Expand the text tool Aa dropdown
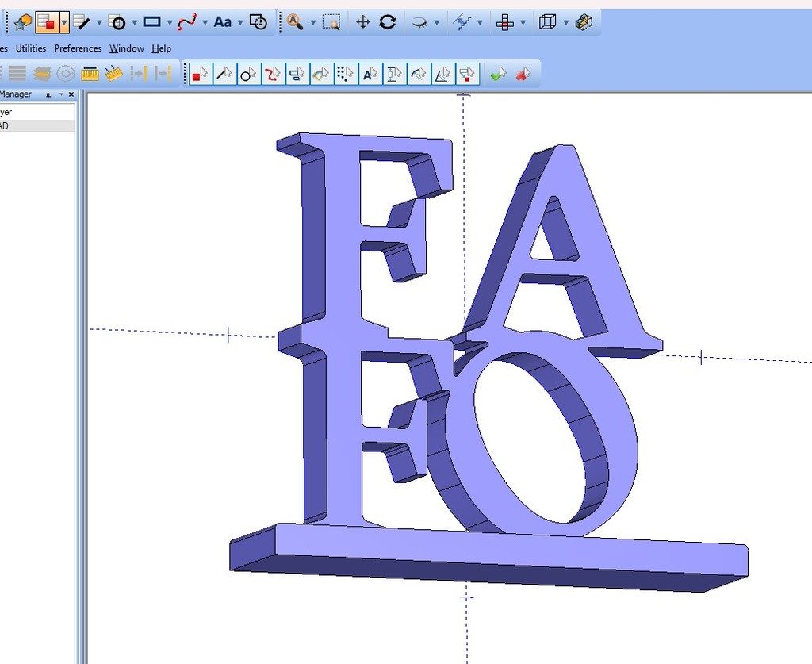 click(x=239, y=21)
